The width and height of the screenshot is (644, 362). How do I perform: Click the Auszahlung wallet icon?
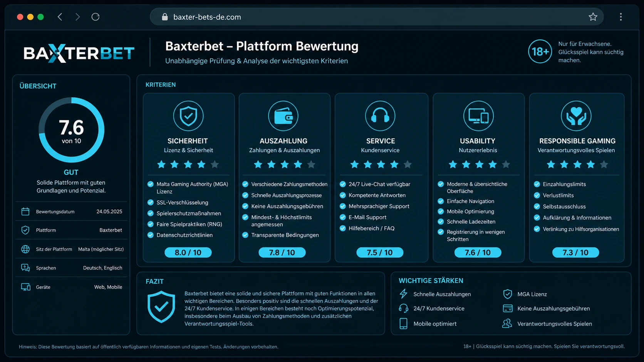pyautogui.click(x=283, y=116)
